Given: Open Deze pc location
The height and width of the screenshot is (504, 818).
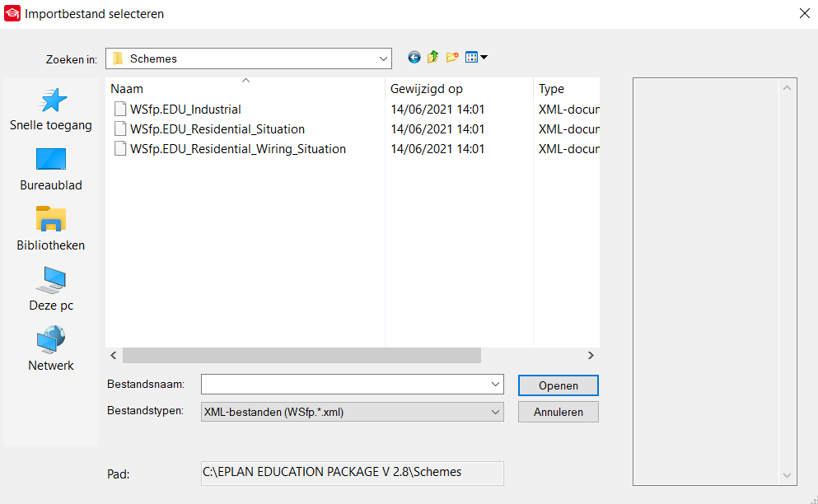Looking at the screenshot, I should coord(51,290).
